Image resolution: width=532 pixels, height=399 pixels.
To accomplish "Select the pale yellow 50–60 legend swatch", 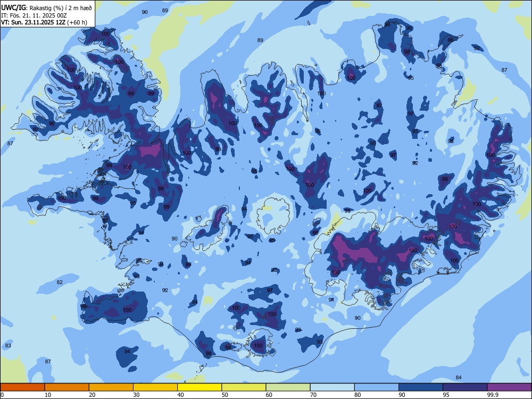I will [244, 387].
